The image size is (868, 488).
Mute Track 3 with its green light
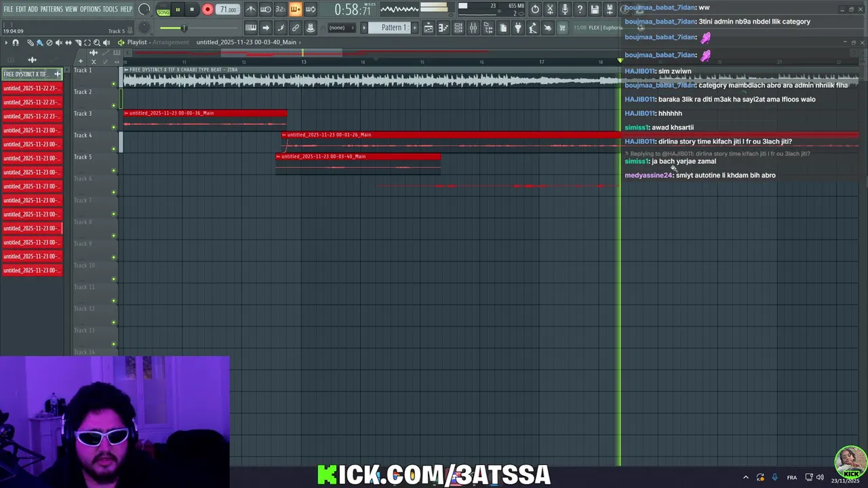114,127
